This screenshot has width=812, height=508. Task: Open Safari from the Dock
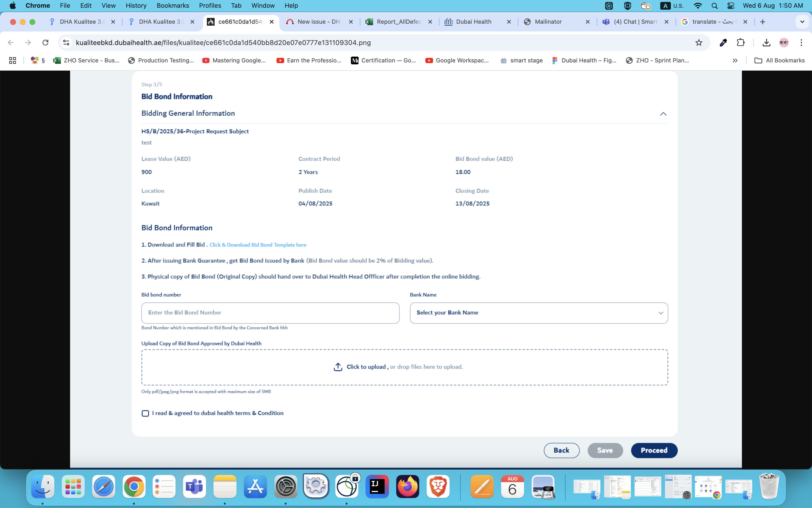point(103,486)
